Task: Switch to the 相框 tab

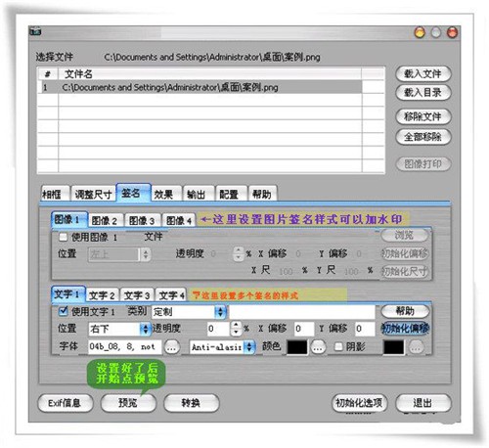Action: tap(55, 195)
